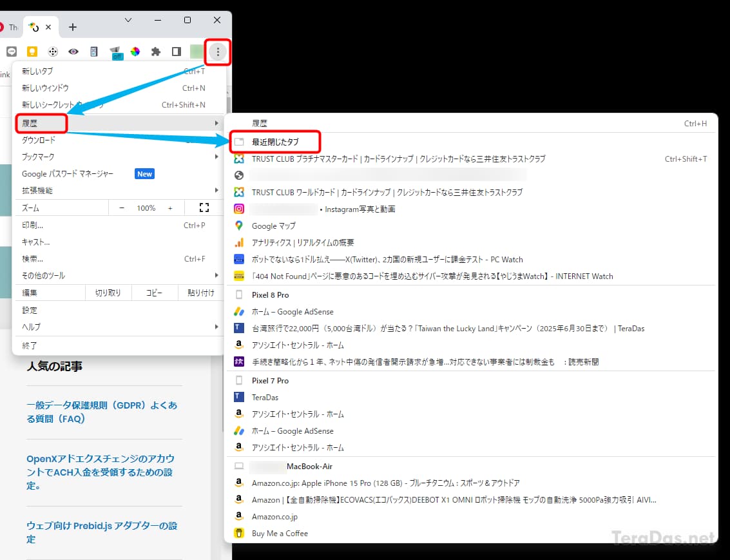The height and width of the screenshot is (560, 730).
Task: Open the GDPR よくある質問 article link
Action: click(102, 412)
